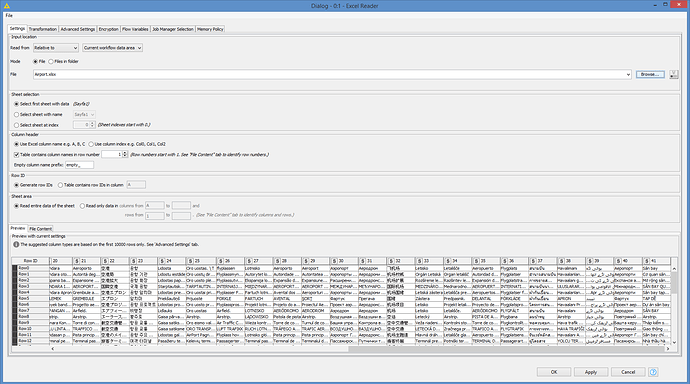690x384 pixels.
Task: Open the flow variable button beside Browse
Action: tap(674, 74)
